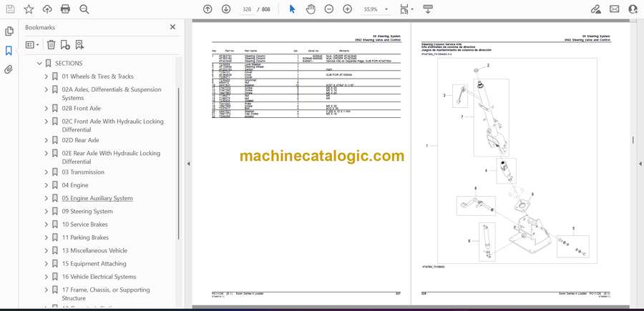644x311 pixels.
Task: Add a new bookmark icon
Action: point(65,45)
